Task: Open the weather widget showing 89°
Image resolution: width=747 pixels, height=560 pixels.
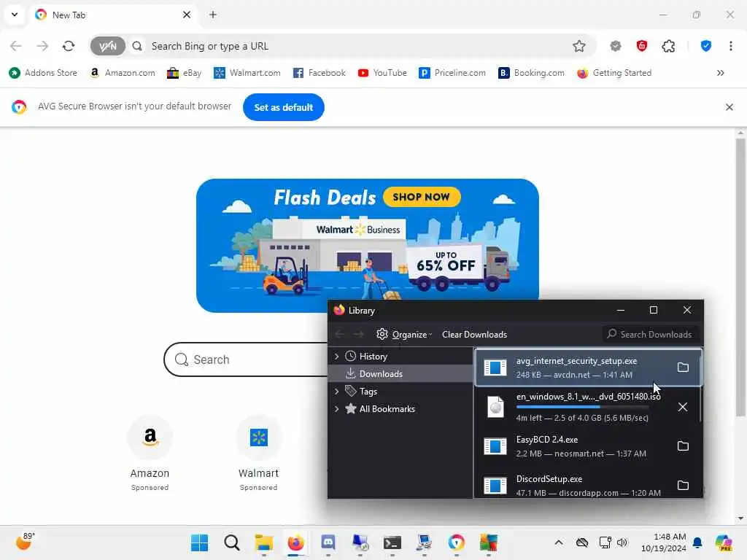Action: point(25,542)
